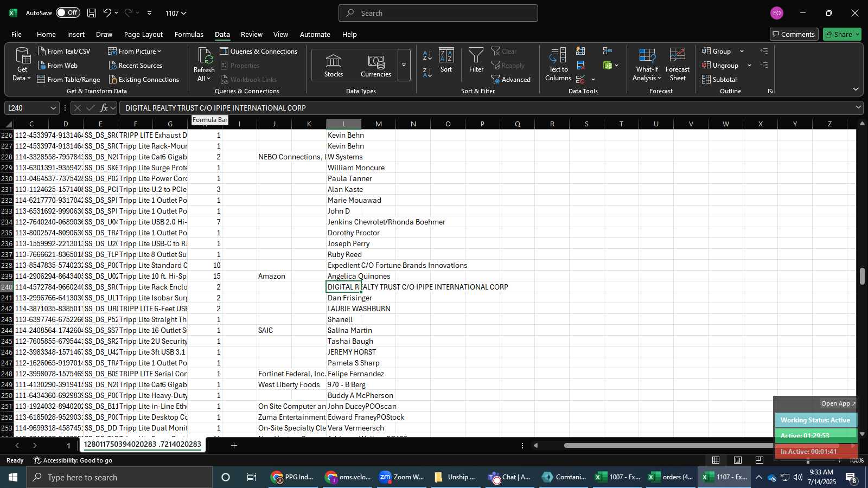Expand the formula bar

[x=858, y=107]
